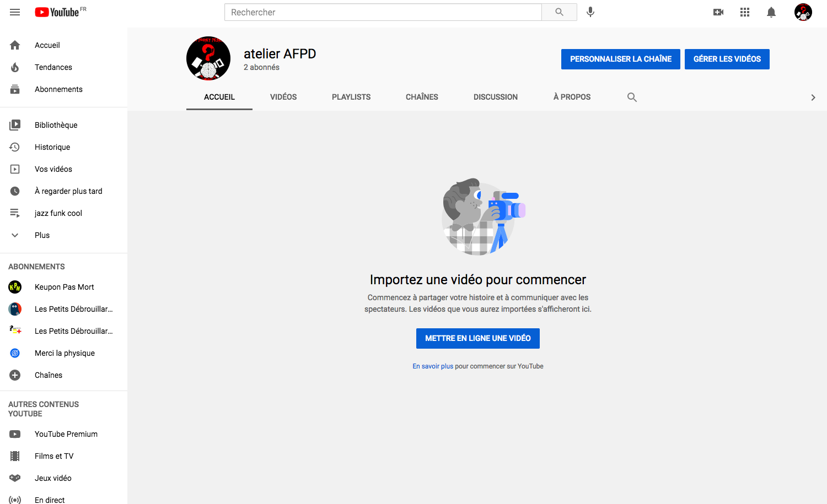Viewport: 827px width, 504px height.
Task: Open the notifications bell
Action: [x=771, y=12]
